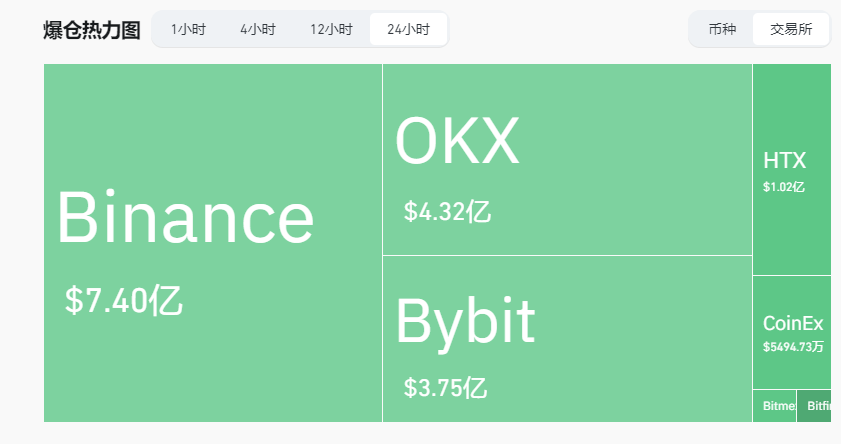Select the 24小时 time tab
The height and width of the screenshot is (444, 841).
408,29
